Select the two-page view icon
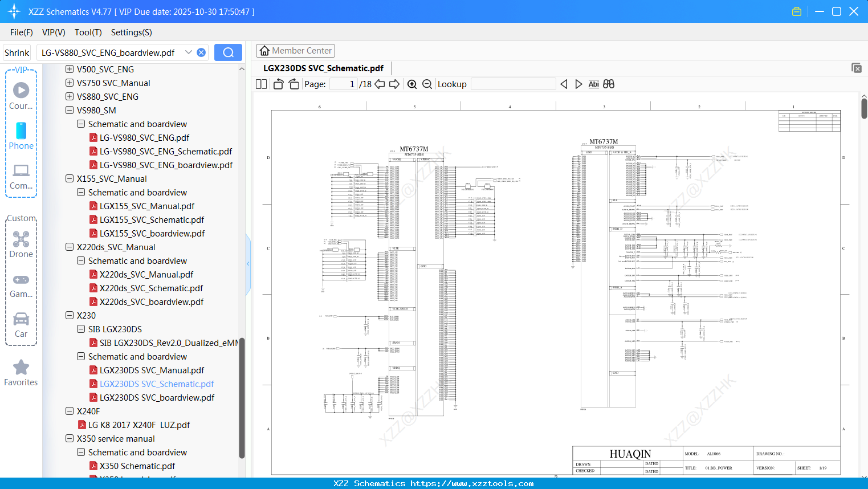 click(260, 84)
